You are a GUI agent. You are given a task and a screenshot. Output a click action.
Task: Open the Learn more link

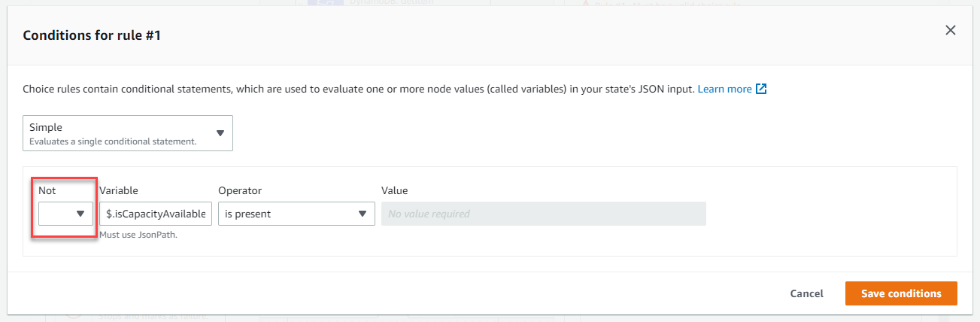click(x=724, y=89)
